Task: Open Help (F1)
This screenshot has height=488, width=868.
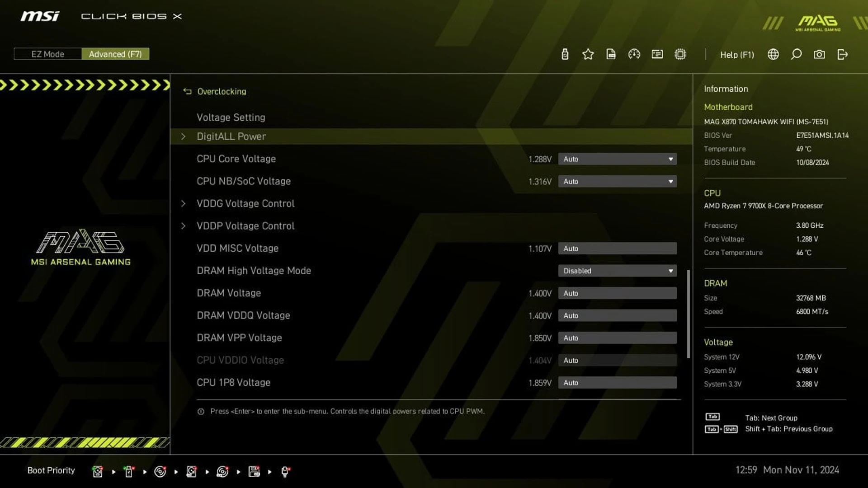Action: (737, 55)
